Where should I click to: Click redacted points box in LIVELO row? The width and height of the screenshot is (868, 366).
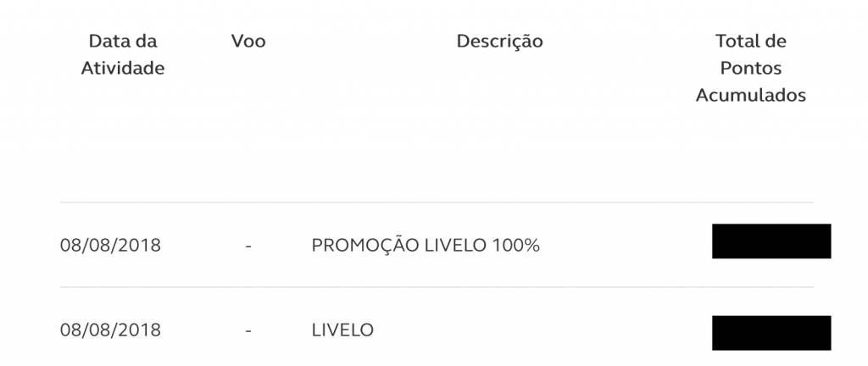pos(771,333)
